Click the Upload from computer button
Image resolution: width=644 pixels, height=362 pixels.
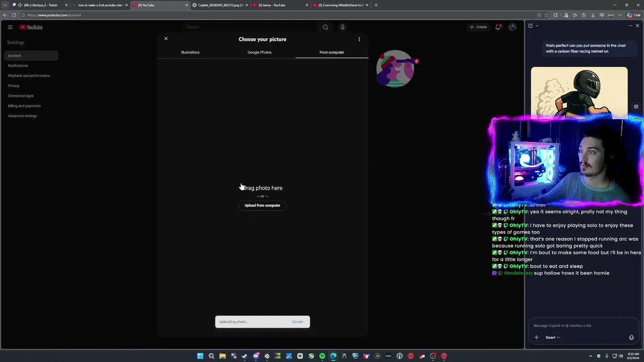click(262, 205)
